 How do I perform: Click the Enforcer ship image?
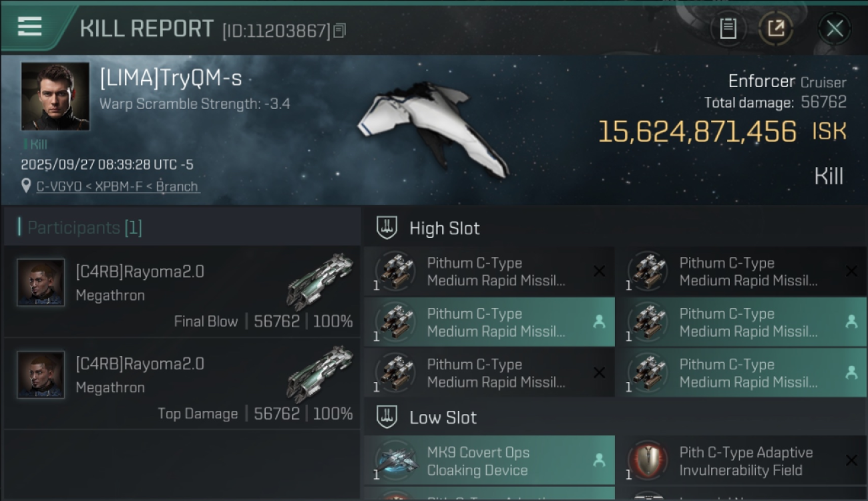coord(434,128)
